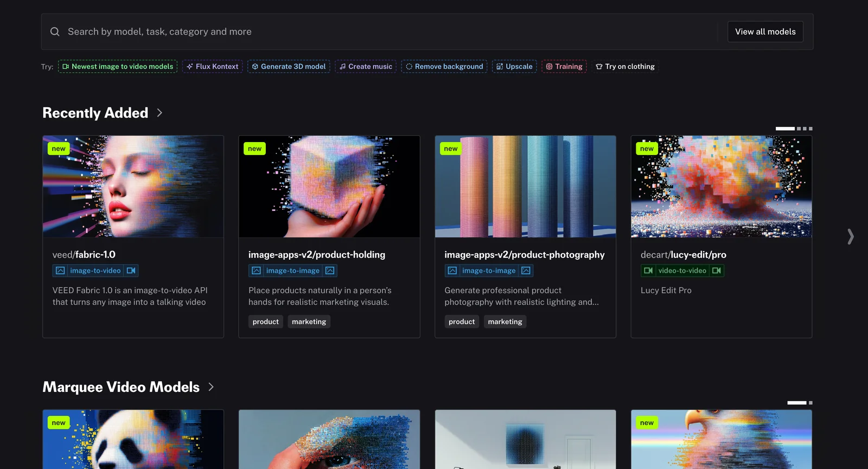Image resolution: width=868 pixels, height=469 pixels.
Task: Select product tag on product-holding card
Action: pos(266,322)
